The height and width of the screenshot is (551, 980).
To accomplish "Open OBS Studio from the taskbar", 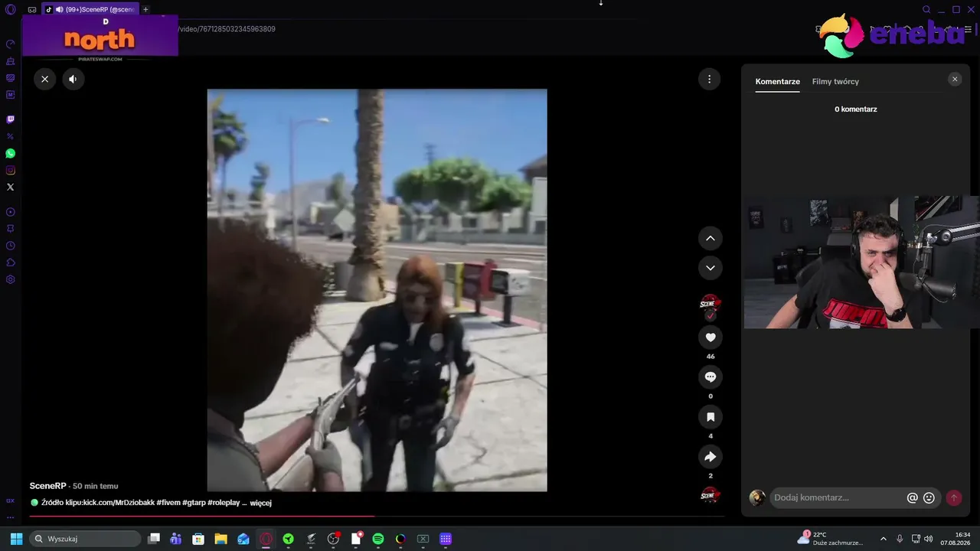I will coord(333,539).
